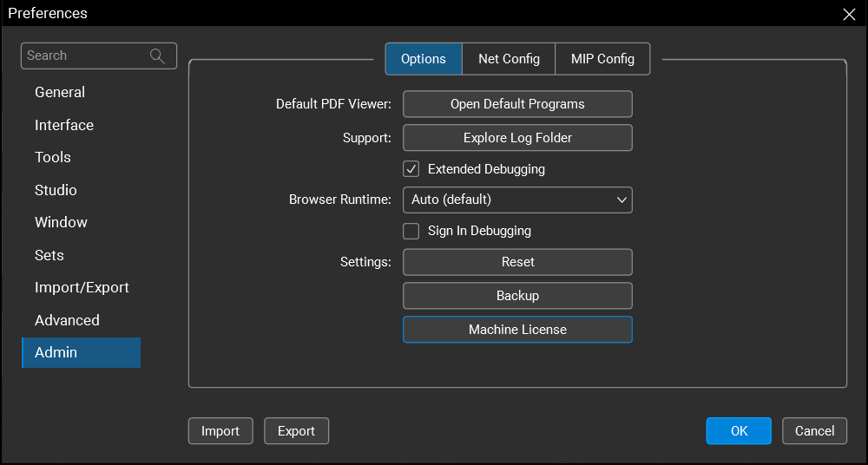
Task: Confirm changes with the OK button
Action: pyautogui.click(x=739, y=431)
